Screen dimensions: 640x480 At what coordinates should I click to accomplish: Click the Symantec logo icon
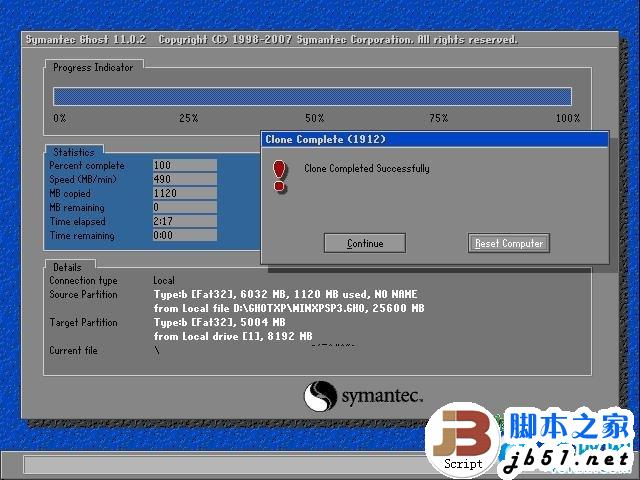[320, 396]
